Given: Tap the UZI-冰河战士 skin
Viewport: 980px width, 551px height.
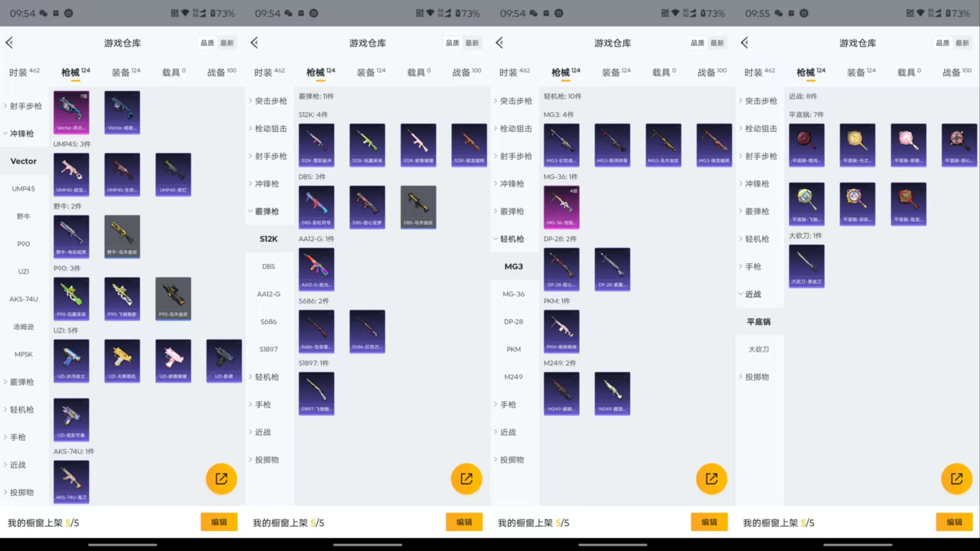Looking at the screenshot, I should click(x=71, y=361).
